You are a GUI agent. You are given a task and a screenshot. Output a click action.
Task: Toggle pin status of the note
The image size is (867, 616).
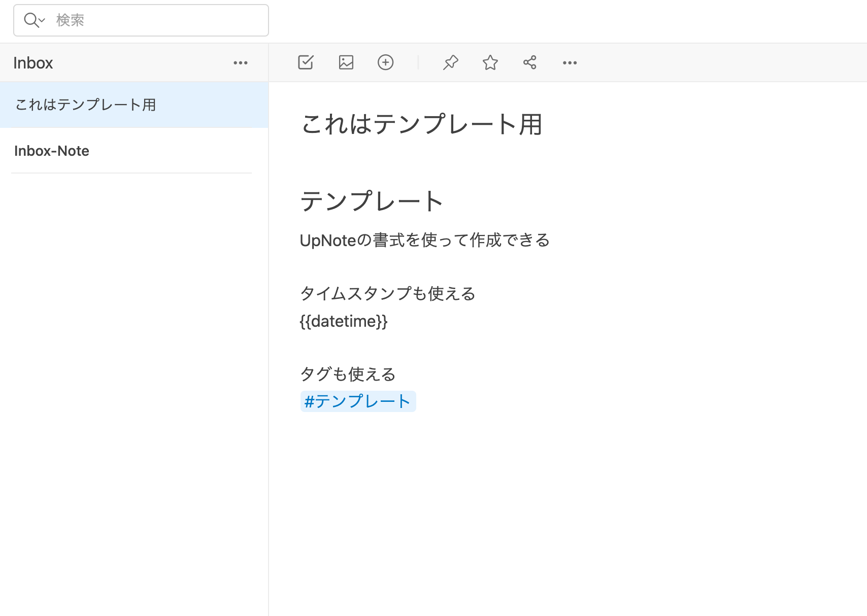click(450, 62)
